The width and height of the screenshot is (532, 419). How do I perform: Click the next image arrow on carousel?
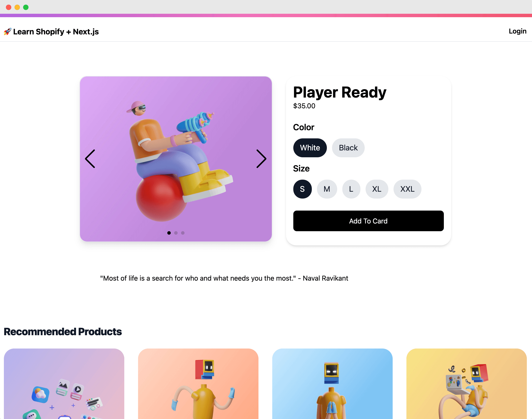pyautogui.click(x=261, y=159)
